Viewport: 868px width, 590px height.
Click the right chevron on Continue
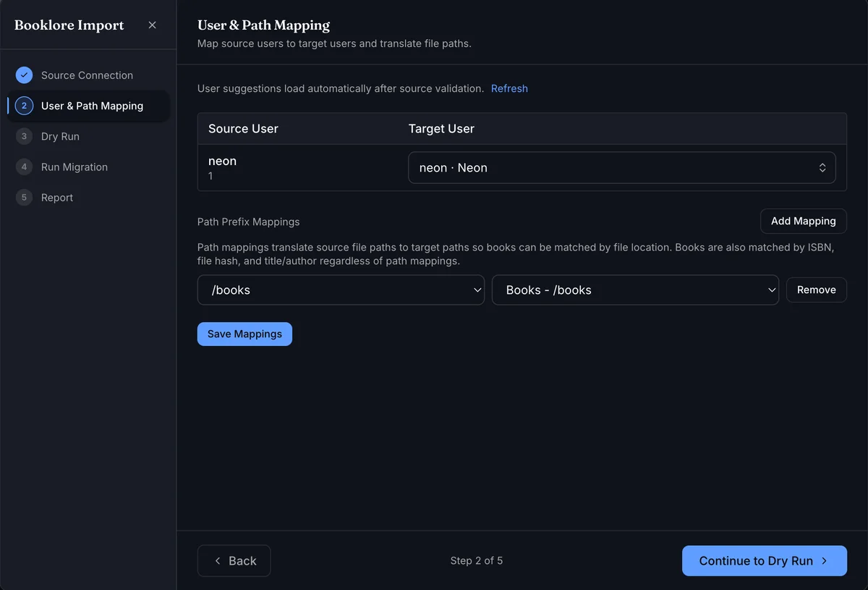pyautogui.click(x=825, y=561)
